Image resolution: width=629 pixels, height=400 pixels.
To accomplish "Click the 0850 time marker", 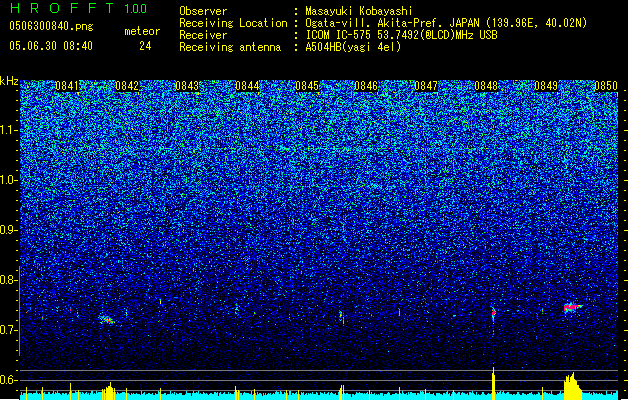I will pyautogui.click(x=606, y=86).
